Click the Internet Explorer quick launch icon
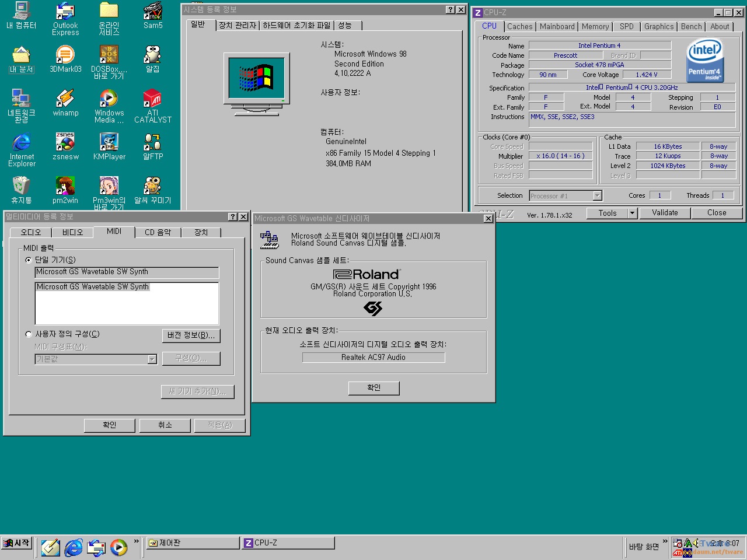This screenshot has width=747, height=560. pyautogui.click(x=74, y=547)
